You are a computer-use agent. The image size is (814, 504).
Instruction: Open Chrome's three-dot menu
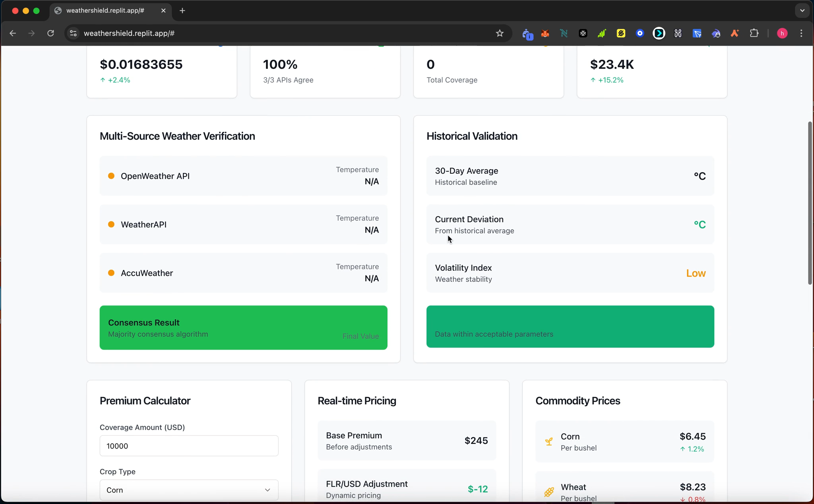pos(801,33)
